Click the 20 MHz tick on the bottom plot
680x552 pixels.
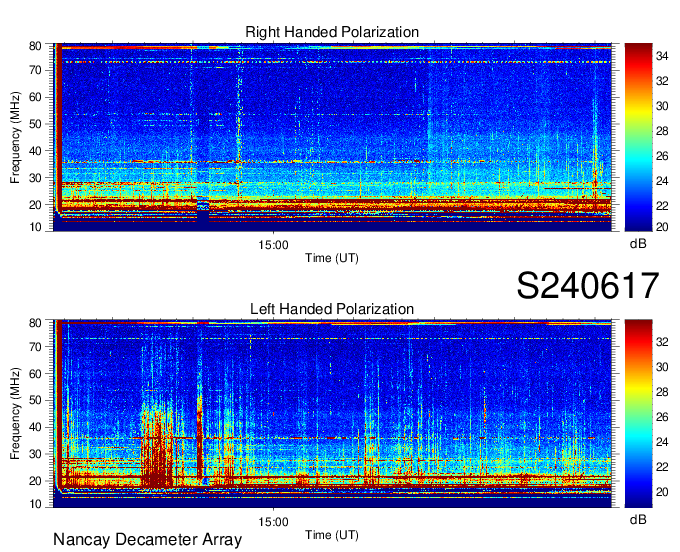coord(36,481)
